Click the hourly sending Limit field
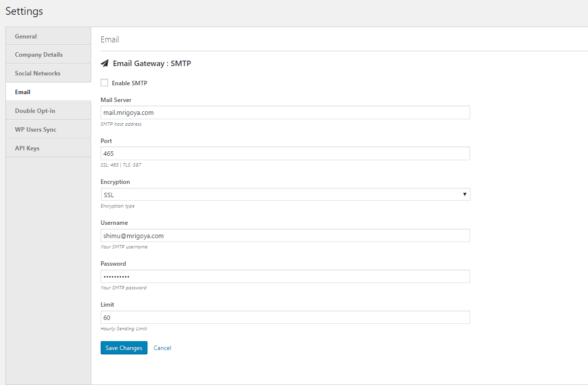588x385 pixels. tap(285, 317)
